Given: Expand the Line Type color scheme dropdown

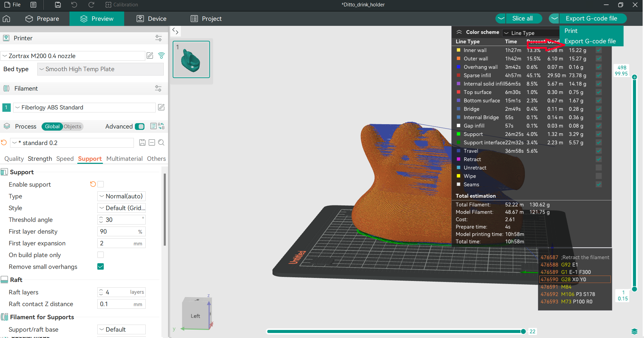Looking at the screenshot, I should pyautogui.click(x=531, y=33).
